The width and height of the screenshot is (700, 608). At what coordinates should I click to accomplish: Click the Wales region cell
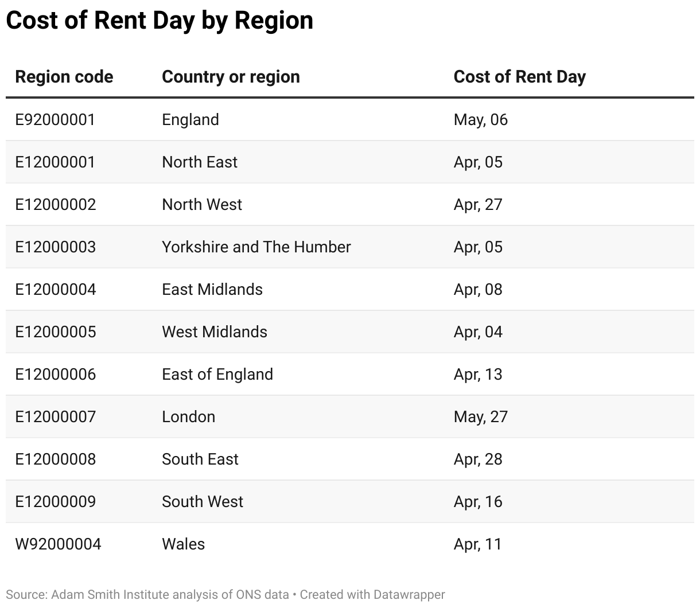pos(184,544)
